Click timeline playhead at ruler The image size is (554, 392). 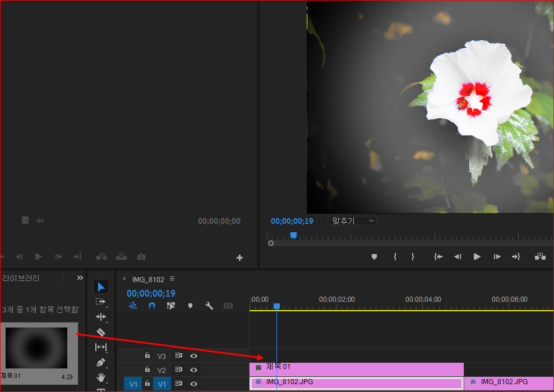pyautogui.click(x=276, y=306)
